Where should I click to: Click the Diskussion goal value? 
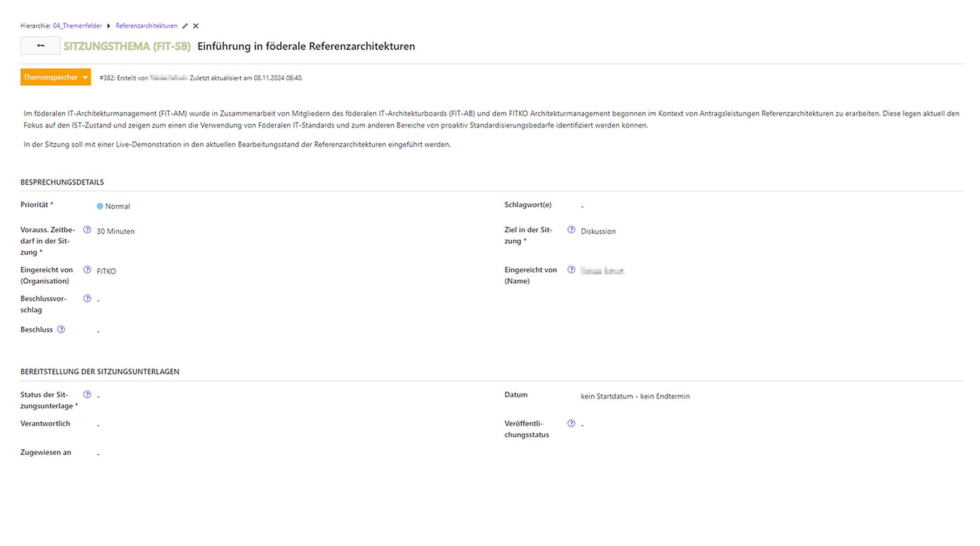point(598,231)
